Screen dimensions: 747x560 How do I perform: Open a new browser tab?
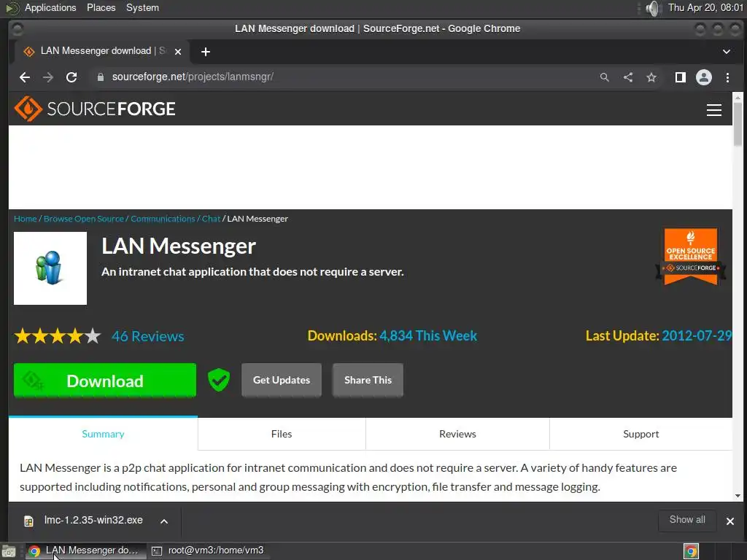pyautogui.click(x=205, y=52)
